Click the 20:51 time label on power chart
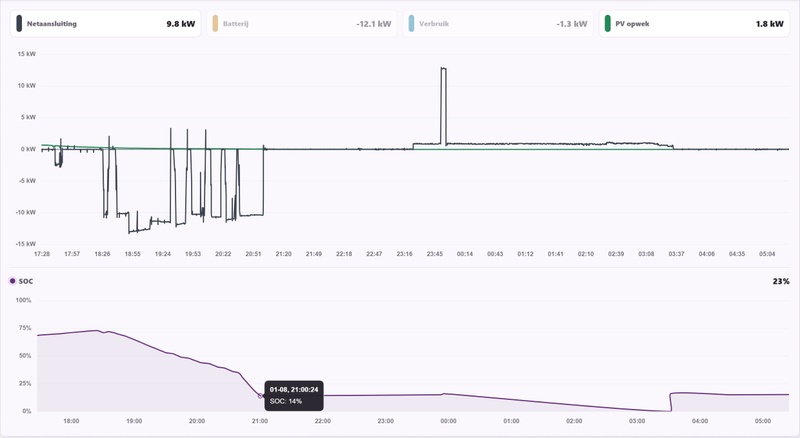 [x=254, y=254]
